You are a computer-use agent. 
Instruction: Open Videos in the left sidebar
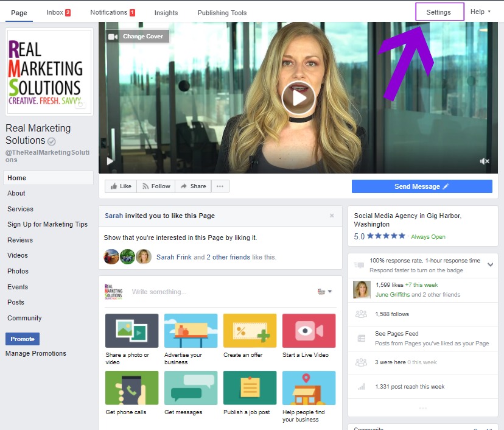point(18,255)
